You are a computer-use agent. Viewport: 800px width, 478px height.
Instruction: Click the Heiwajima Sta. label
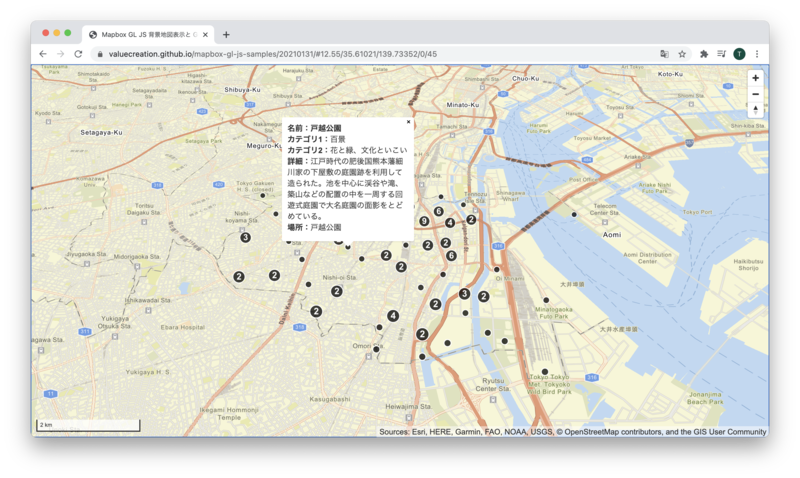point(408,407)
